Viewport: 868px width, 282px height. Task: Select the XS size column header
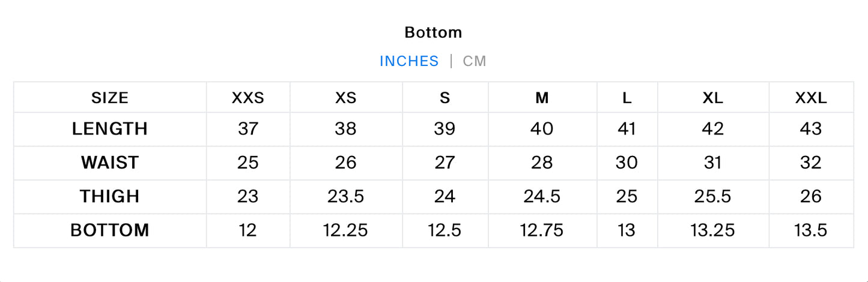pos(346,98)
